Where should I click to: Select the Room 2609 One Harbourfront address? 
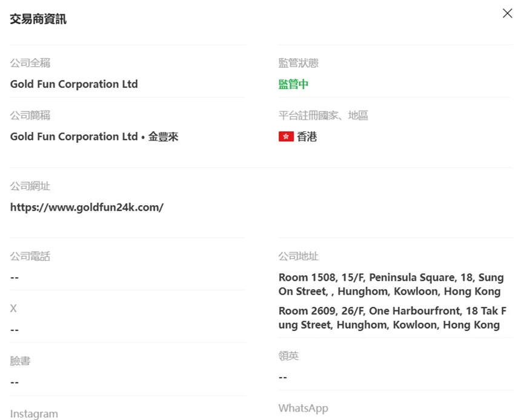(x=393, y=318)
